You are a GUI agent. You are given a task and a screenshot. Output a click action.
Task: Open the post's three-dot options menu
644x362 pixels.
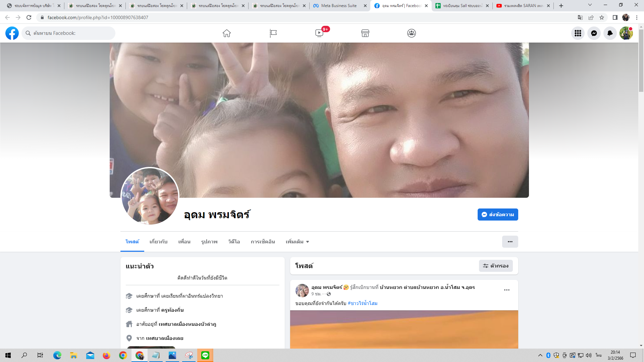coord(506,290)
